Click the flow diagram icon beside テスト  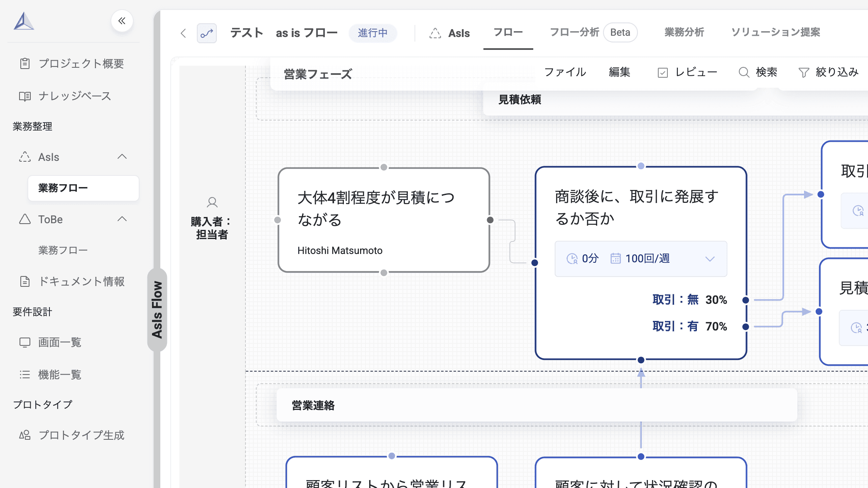pos(207,32)
